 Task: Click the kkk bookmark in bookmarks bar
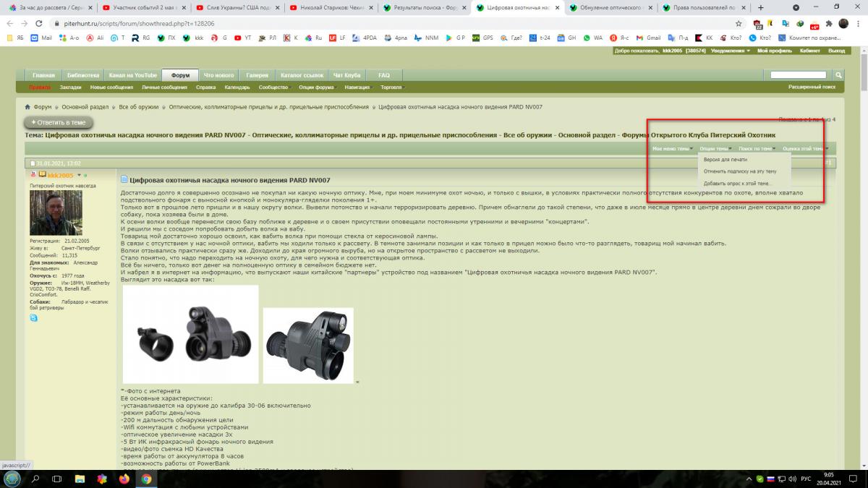click(194, 38)
